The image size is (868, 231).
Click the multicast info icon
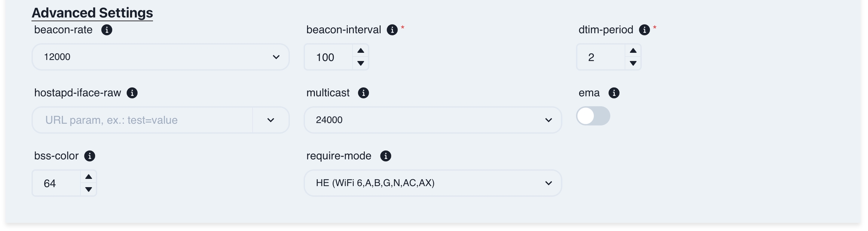(x=363, y=93)
